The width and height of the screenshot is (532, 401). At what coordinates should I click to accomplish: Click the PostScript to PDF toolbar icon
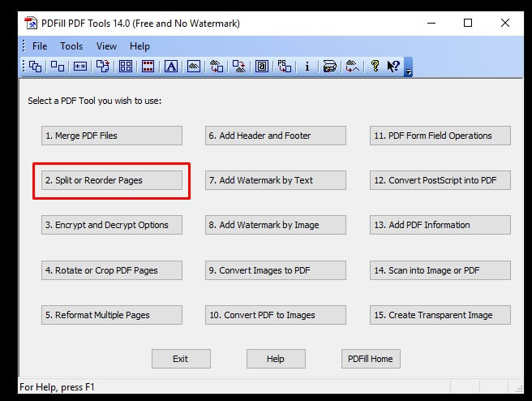tap(285, 67)
